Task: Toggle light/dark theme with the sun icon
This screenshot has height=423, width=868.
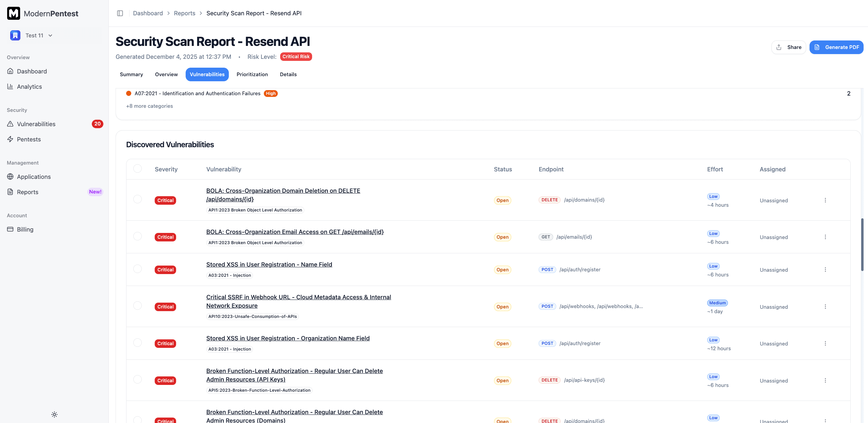Action: click(54, 414)
